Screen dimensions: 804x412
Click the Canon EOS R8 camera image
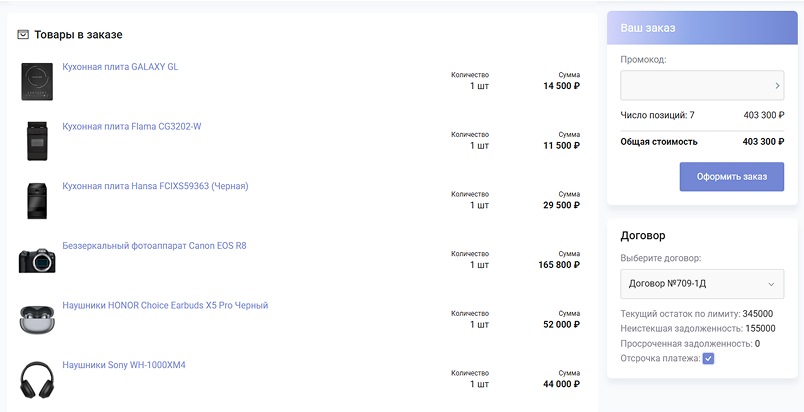point(37,260)
